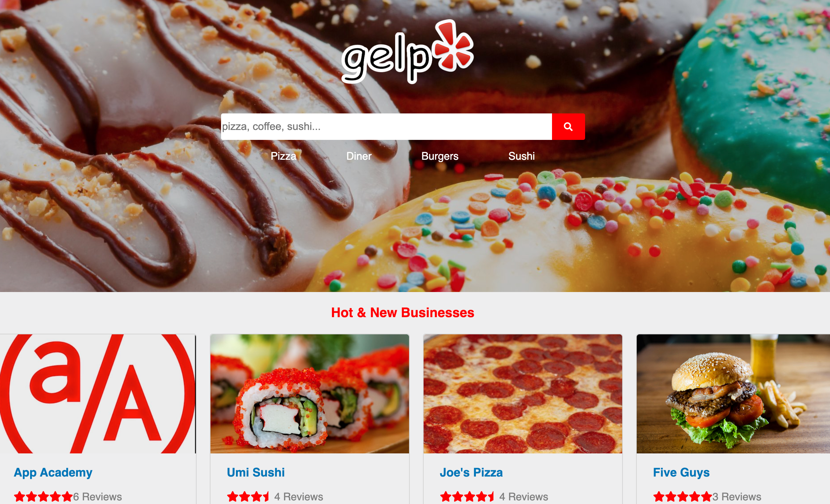Click the red magnifying glass search button
830x504 pixels.
[x=568, y=127]
